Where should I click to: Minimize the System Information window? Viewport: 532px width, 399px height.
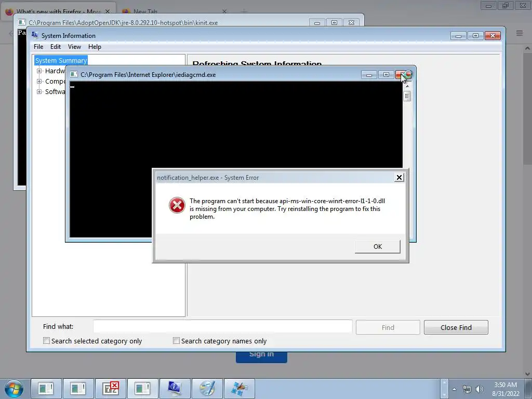click(458, 36)
